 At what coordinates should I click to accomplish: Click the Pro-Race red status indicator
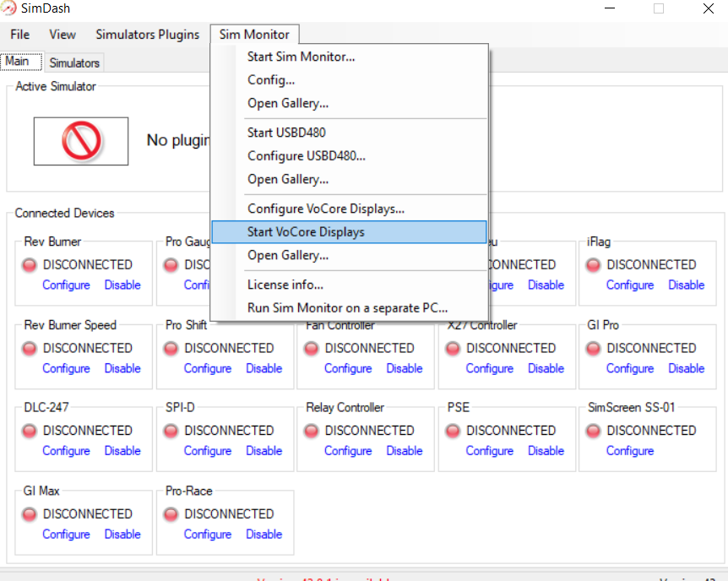[171, 514]
